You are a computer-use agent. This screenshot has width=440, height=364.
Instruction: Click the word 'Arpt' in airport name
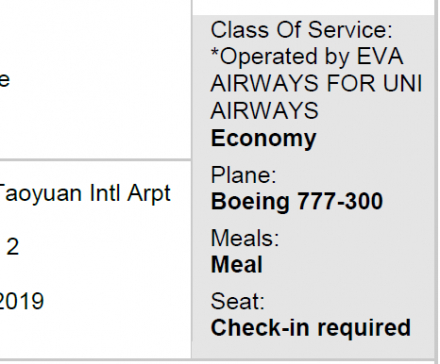coord(149,194)
